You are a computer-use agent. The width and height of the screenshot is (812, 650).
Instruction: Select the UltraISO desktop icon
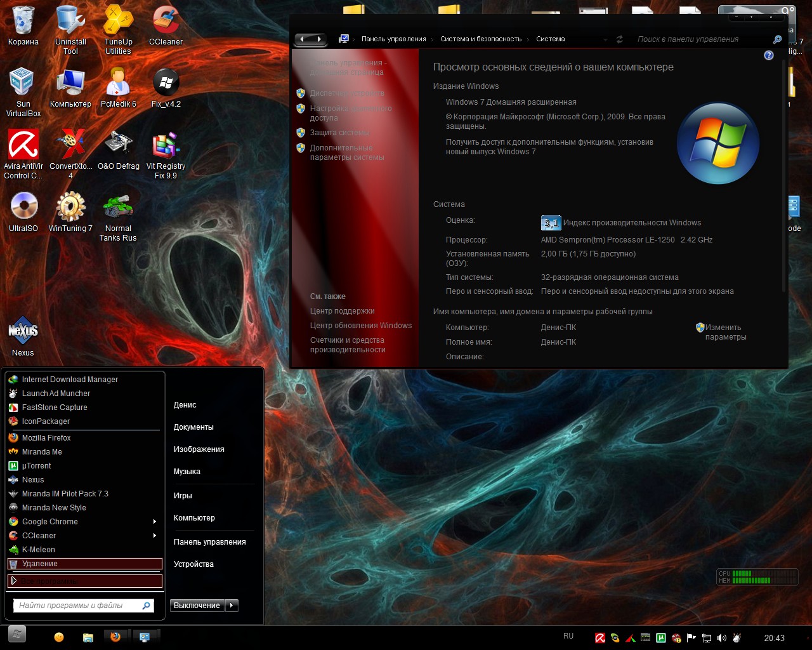[x=23, y=212]
